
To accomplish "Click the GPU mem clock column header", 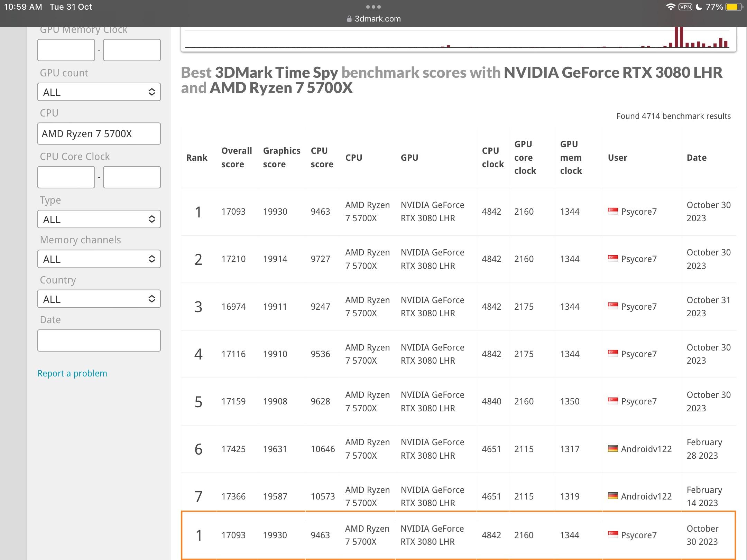I will tap(571, 158).
